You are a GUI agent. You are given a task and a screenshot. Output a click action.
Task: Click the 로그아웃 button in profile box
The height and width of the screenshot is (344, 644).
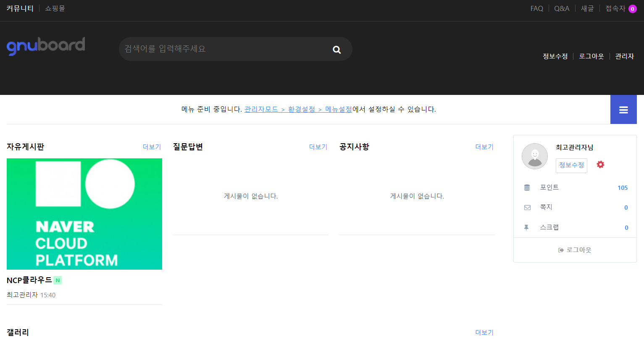point(575,250)
